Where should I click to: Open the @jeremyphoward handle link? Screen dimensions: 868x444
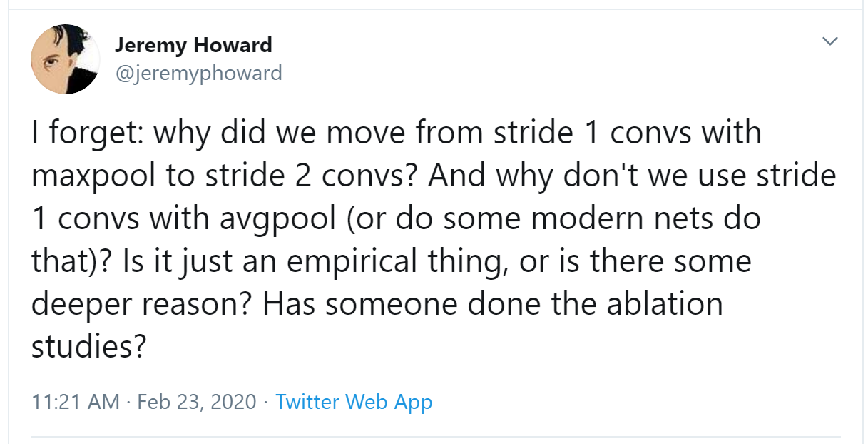(x=198, y=72)
